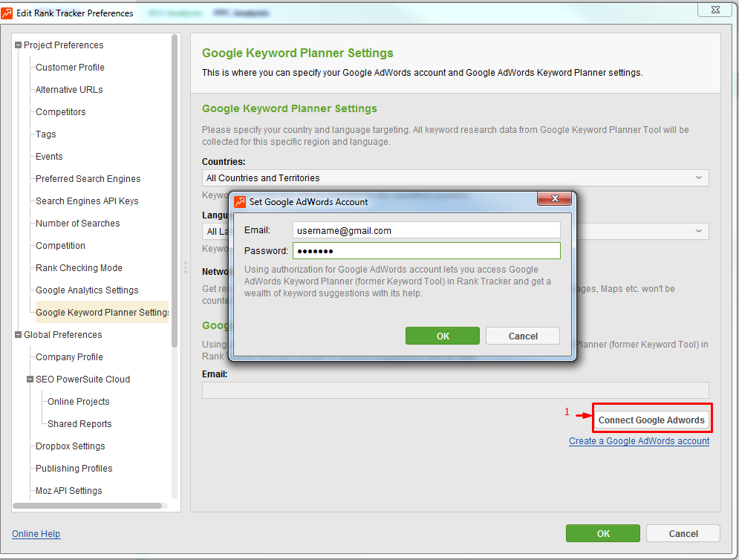Open the Online Help link
This screenshot has width=739, height=560.
(x=36, y=533)
